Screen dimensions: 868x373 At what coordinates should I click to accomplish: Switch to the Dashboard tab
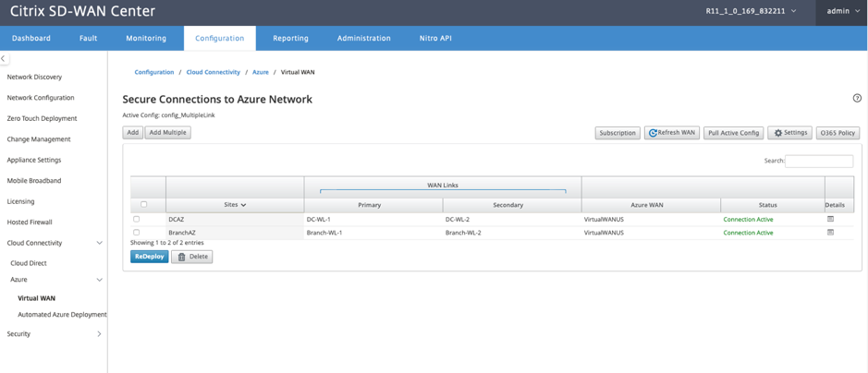pos(31,38)
